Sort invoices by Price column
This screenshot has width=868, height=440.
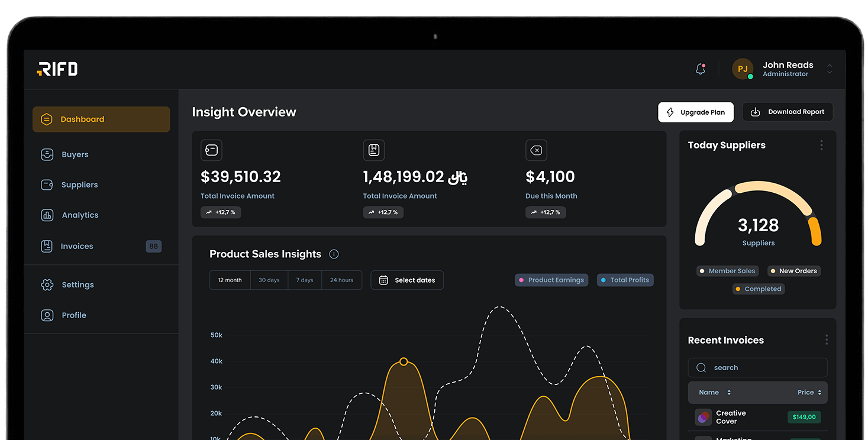click(809, 393)
